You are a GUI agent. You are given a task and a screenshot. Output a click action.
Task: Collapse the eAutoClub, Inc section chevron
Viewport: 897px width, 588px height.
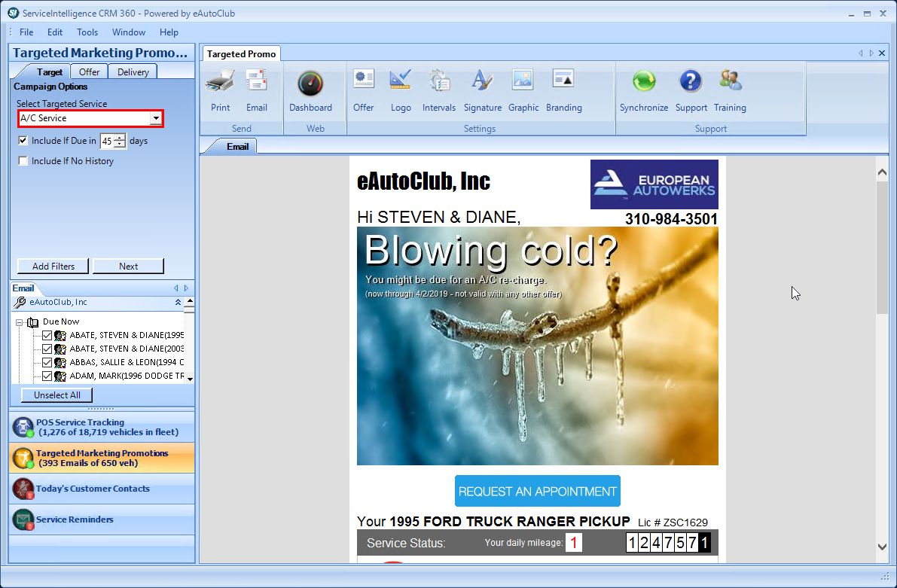pyautogui.click(x=178, y=302)
